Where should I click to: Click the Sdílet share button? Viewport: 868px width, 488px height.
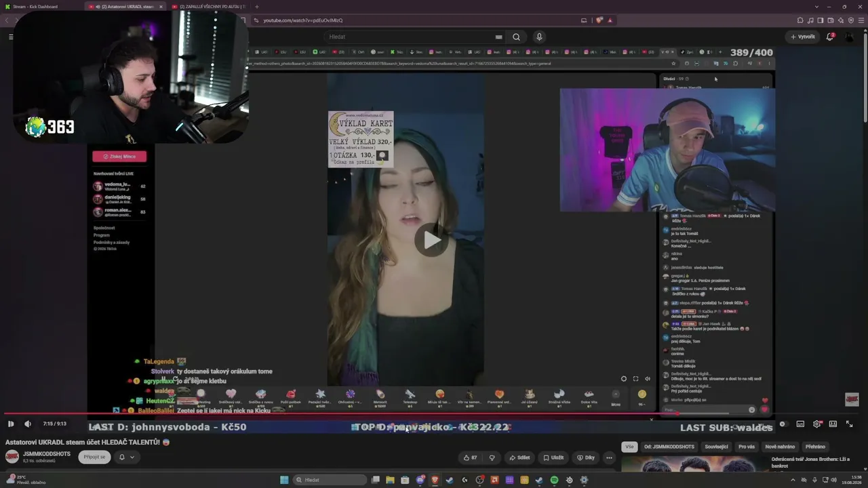pyautogui.click(x=519, y=457)
